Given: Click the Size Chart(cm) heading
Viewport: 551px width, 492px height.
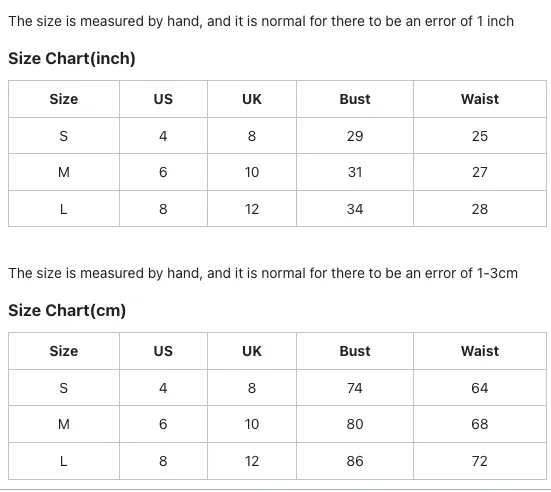Looking at the screenshot, I should pyautogui.click(x=67, y=310).
